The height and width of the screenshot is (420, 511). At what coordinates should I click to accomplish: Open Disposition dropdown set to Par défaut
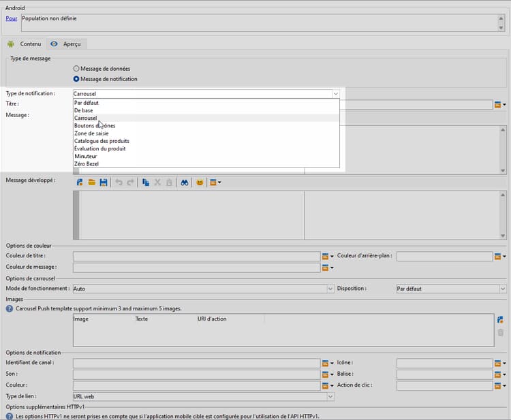[503, 289]
